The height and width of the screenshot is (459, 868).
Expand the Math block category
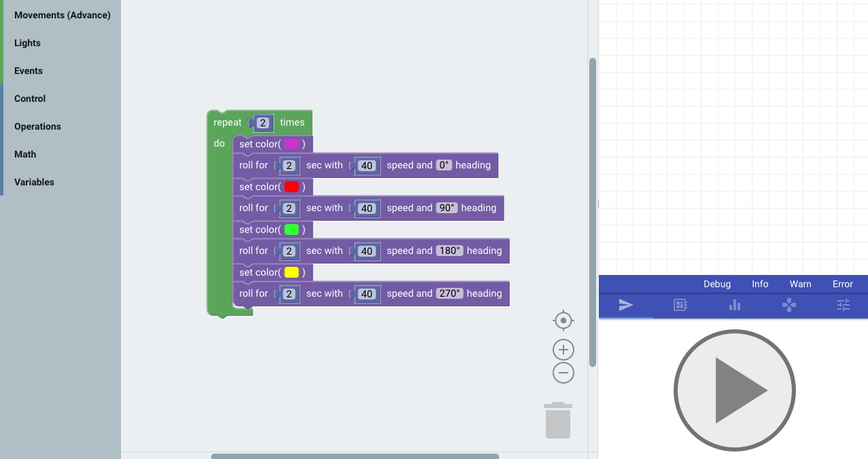pyautogui.click(x=25, y=154)
